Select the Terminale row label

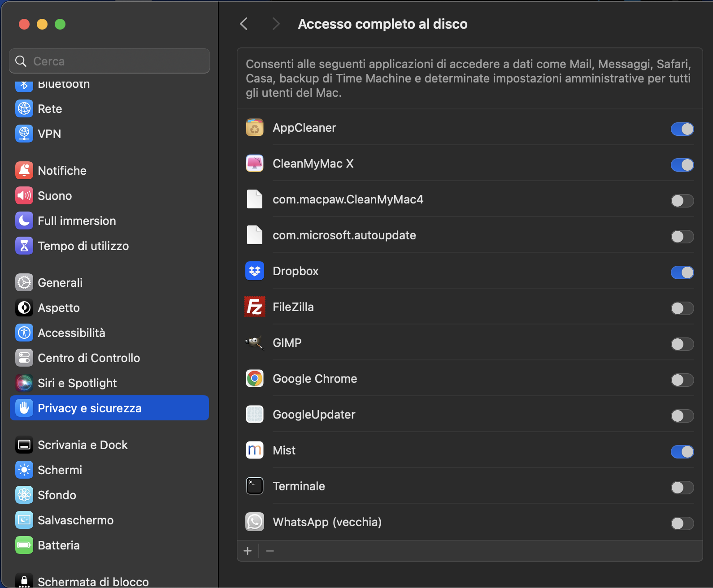point(299,486)
